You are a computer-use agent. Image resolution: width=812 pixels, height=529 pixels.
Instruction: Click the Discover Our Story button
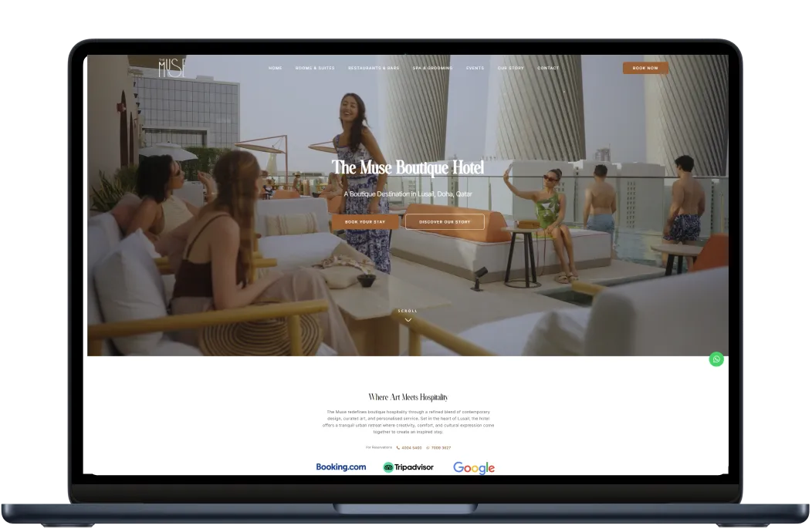445,221
